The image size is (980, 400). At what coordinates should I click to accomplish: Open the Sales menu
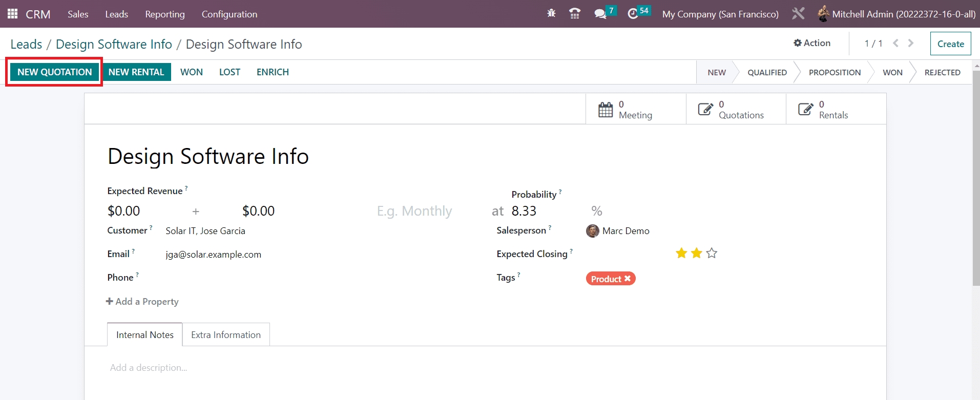[x=78, y=14]
